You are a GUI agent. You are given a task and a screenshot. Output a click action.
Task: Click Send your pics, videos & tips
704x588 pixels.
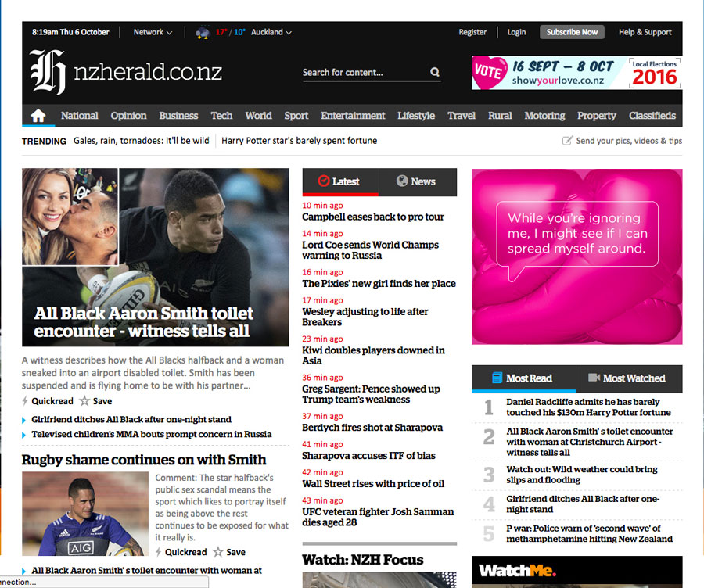pos(629,141)
